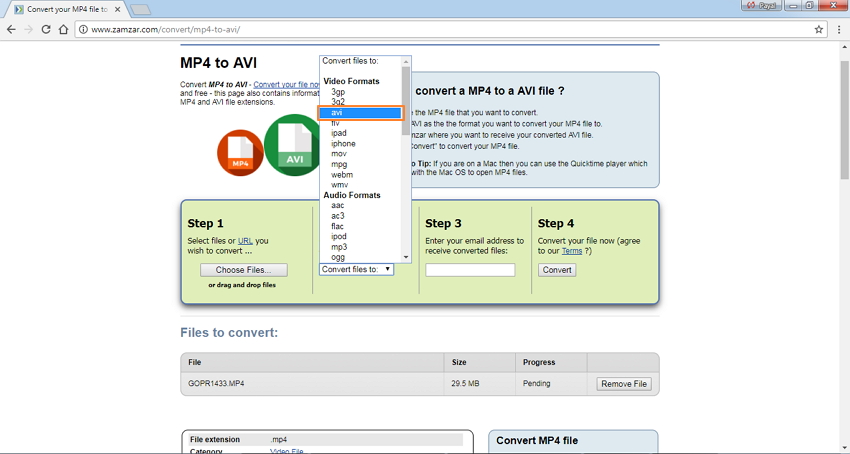Open the Video File category link
The height and width of the screenshot is (454, 850).
287,451
